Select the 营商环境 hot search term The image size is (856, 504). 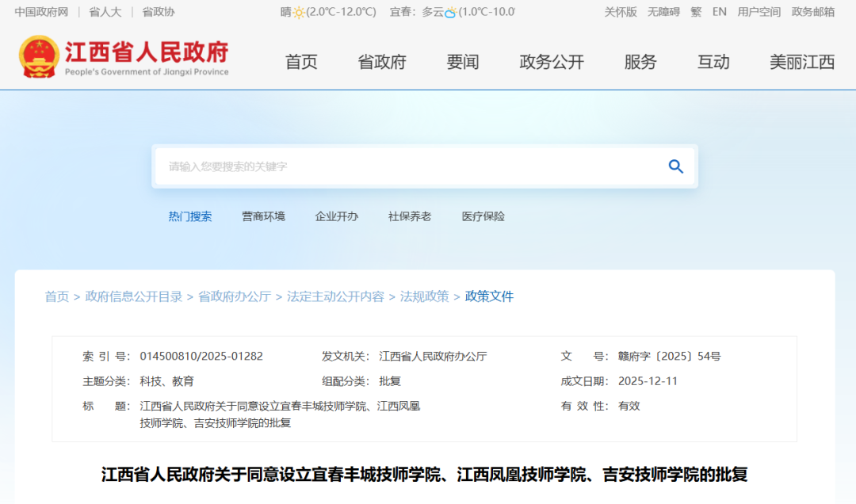coord(263,216)
